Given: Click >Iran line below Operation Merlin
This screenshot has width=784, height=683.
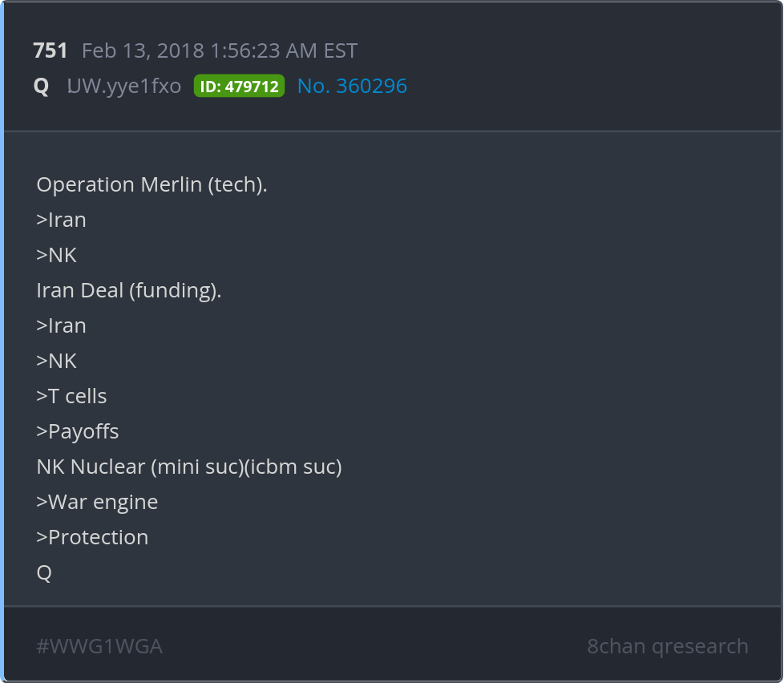Looking at the screenshot, I should [x=61, y=220].
